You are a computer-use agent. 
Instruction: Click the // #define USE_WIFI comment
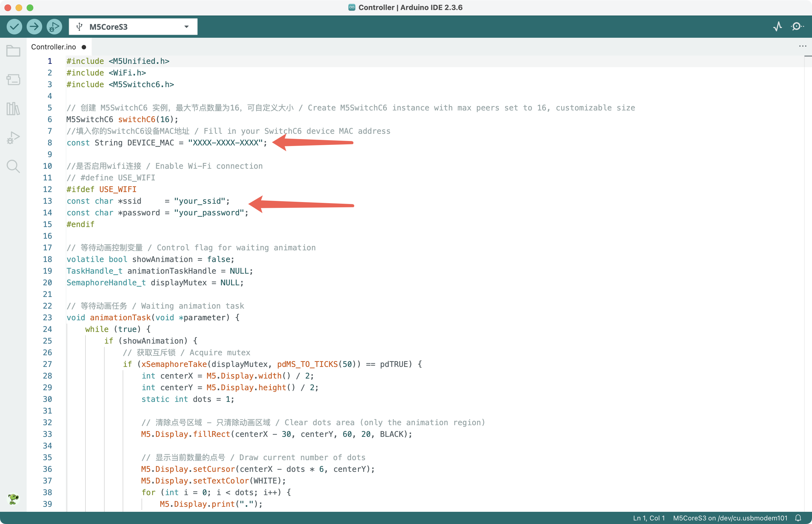click(111, 178)
